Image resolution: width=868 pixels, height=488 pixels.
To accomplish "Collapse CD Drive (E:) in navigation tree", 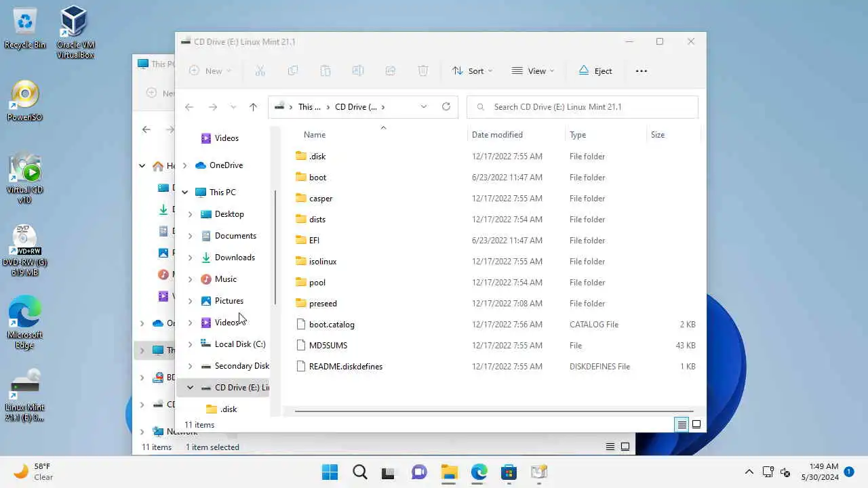I will click(x=190, y=388).
